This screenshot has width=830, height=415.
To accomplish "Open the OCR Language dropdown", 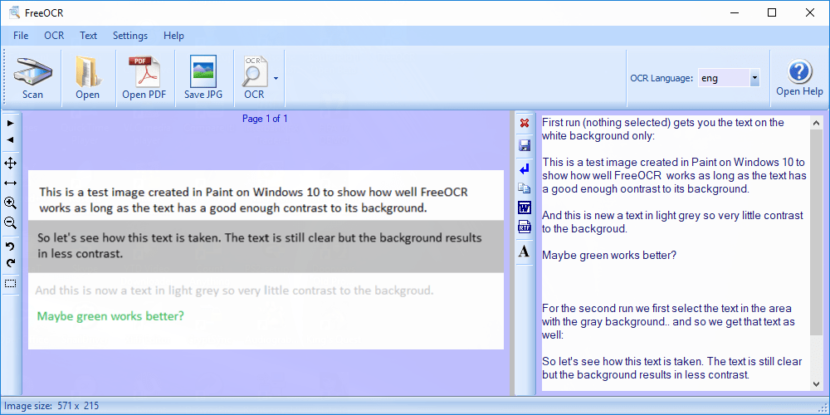I will (x=754, y=78).
